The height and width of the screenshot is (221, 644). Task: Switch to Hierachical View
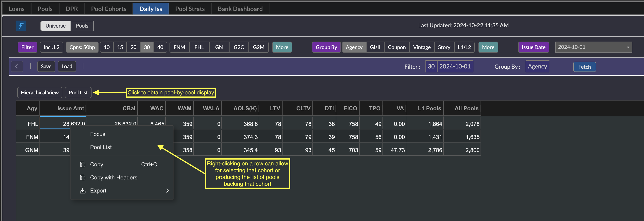pyautogui.click(x=40, y=93)
